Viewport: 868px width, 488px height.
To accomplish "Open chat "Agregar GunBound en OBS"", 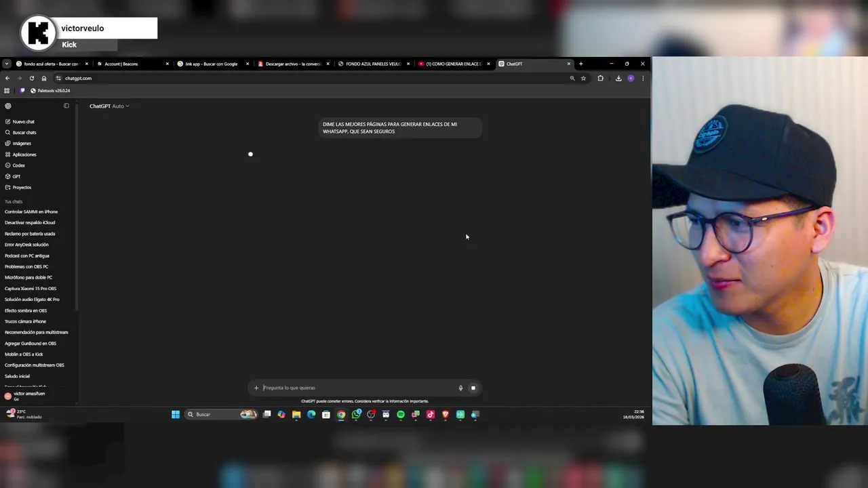I will tap(31, 344).
